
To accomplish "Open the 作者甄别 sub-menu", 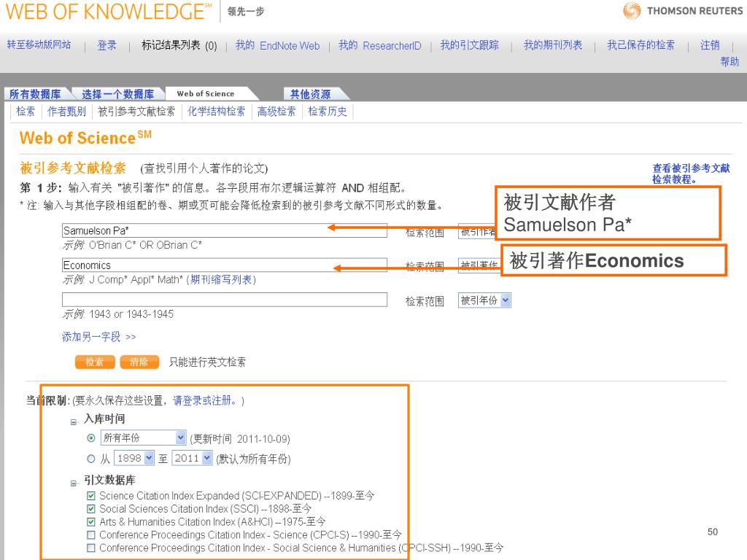I will tap(66, 112).
